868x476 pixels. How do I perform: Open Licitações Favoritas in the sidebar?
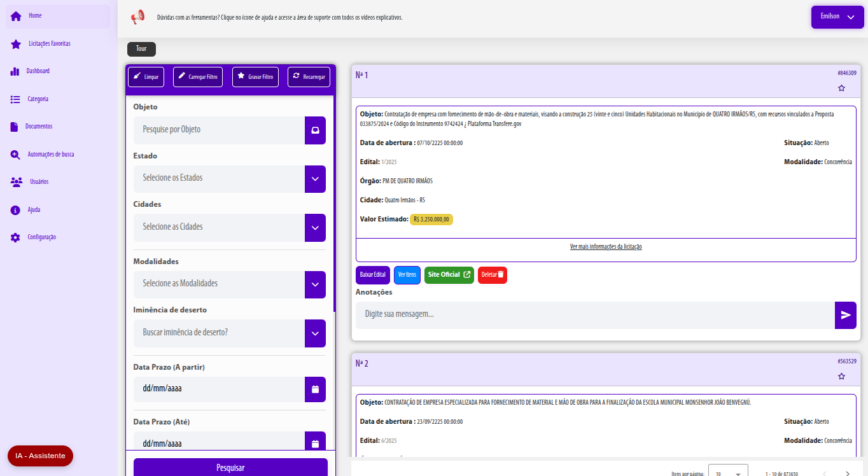[x=49, y=44]
